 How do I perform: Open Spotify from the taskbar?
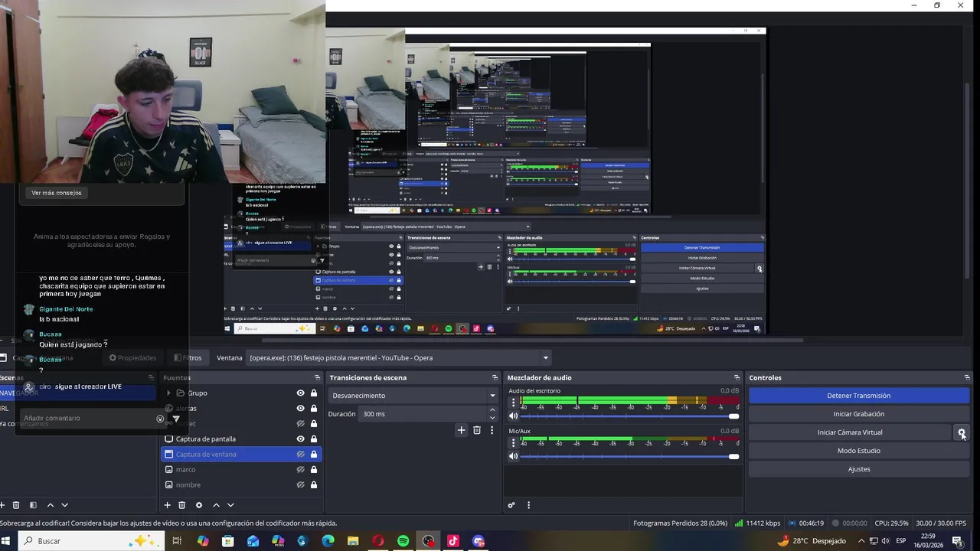tap(403, 541)
